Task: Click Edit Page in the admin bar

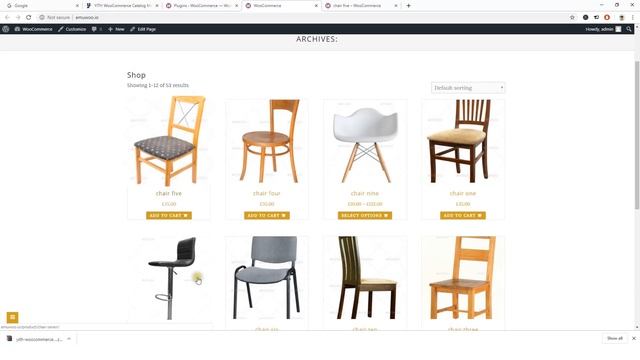Action: 143,29
